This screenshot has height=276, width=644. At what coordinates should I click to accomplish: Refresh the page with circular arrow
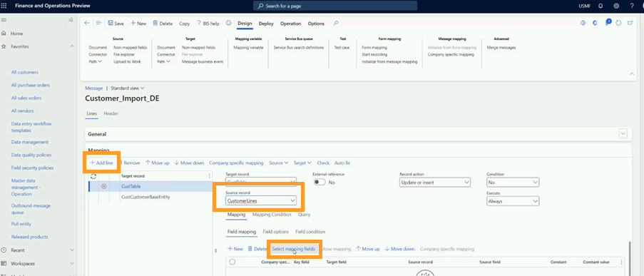(x=619, y=23)
